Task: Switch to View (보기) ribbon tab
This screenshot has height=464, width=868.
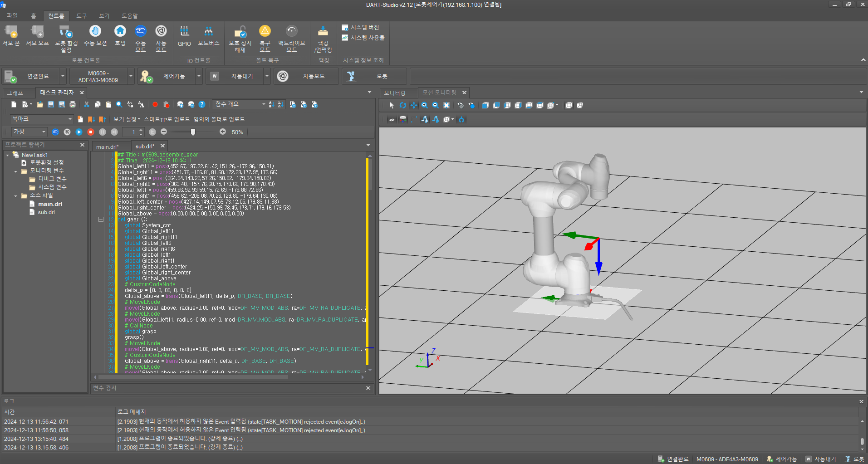Action: [x=104, y=15]
